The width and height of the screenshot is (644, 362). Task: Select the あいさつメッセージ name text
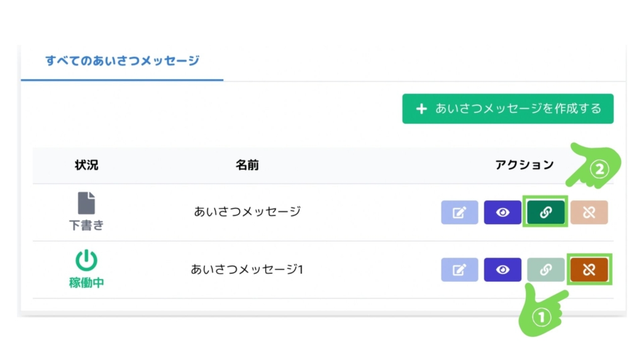coord(247,212)
